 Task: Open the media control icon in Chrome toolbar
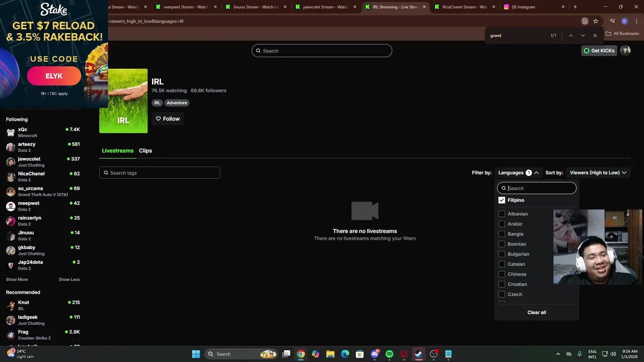pyautogui.click(x=612, y=21)
